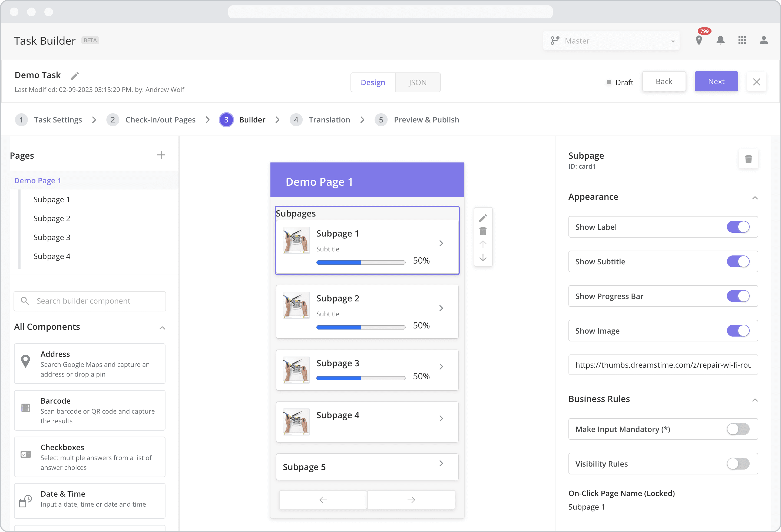Image resolution: width=781 pixels, height=532 pixels.
Task: Click the ID: card1 text
Action: click(582, 166)
